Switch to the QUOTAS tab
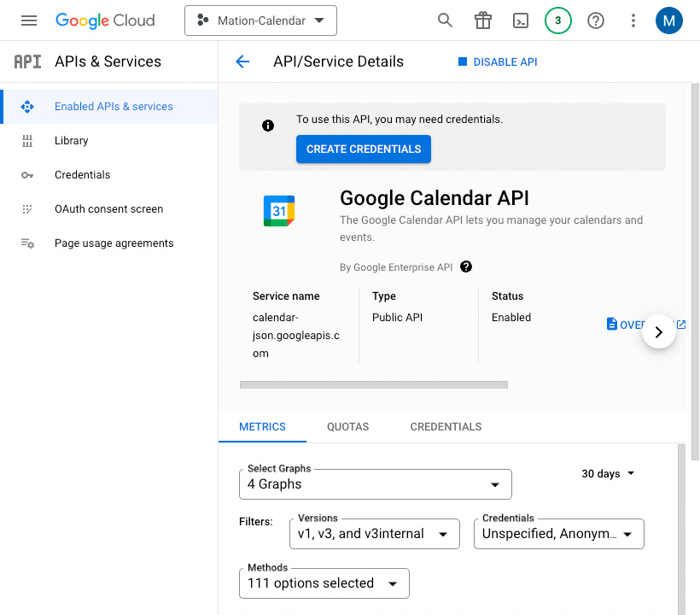700x615 pixels. [x=347, y=427]
